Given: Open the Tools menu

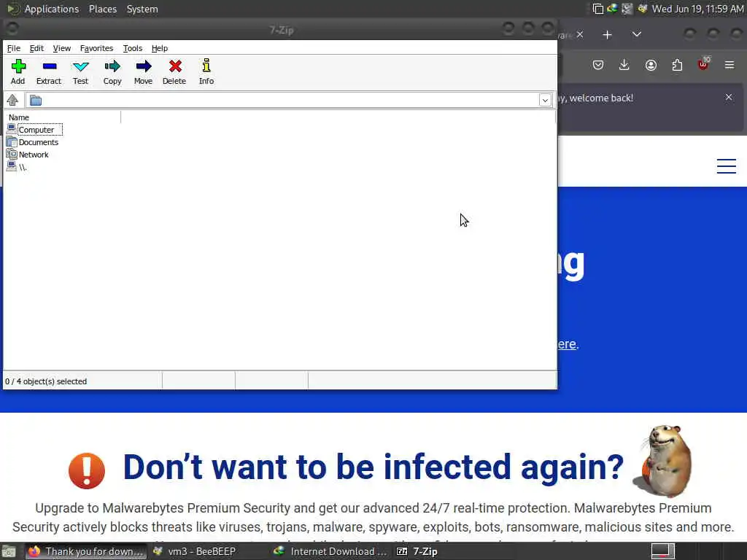Looking at the screenshot, I should point(133,48).
